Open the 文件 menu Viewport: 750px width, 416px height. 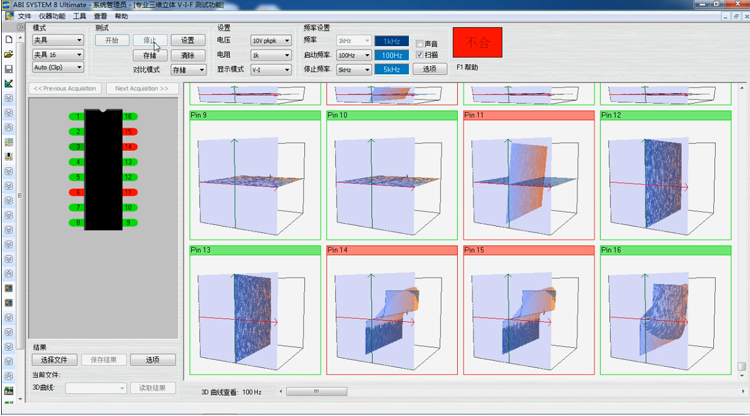coord(25,17)
